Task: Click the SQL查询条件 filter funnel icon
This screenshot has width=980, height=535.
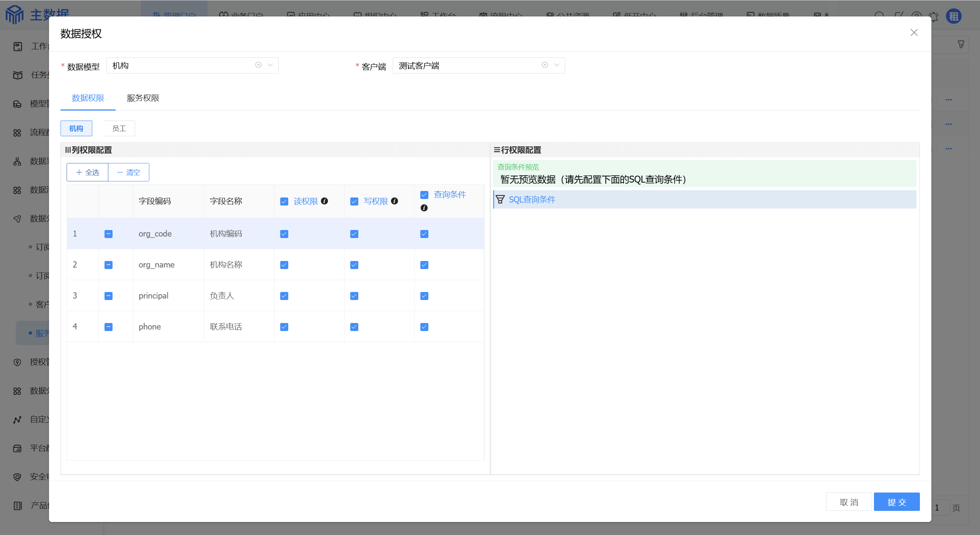Action: click(500, 199)
